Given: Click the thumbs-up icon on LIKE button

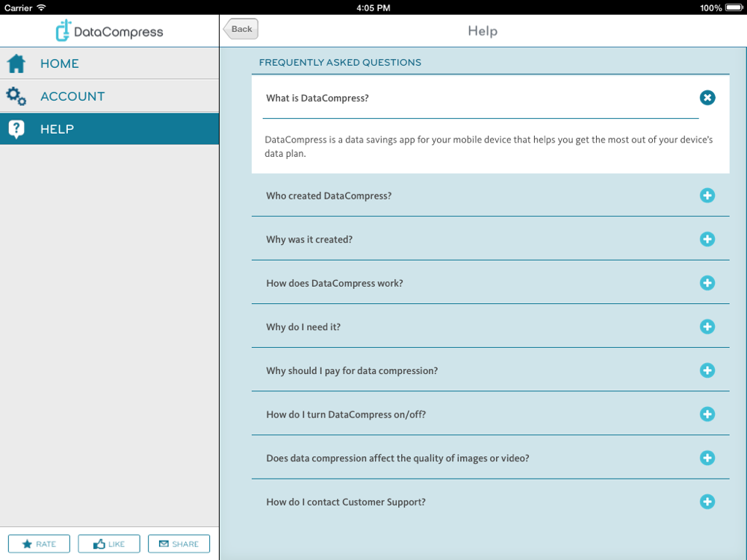Looking at the screenshot, I should [99, 544].
